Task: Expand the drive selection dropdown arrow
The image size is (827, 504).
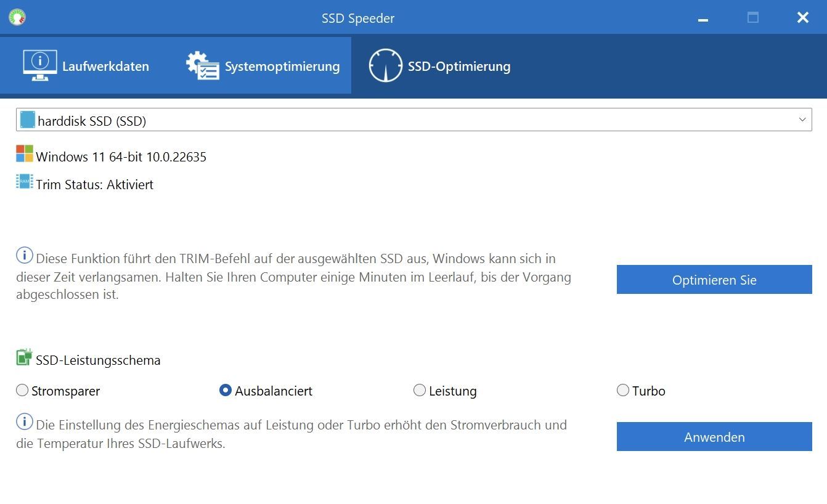Action: (802, 120)
